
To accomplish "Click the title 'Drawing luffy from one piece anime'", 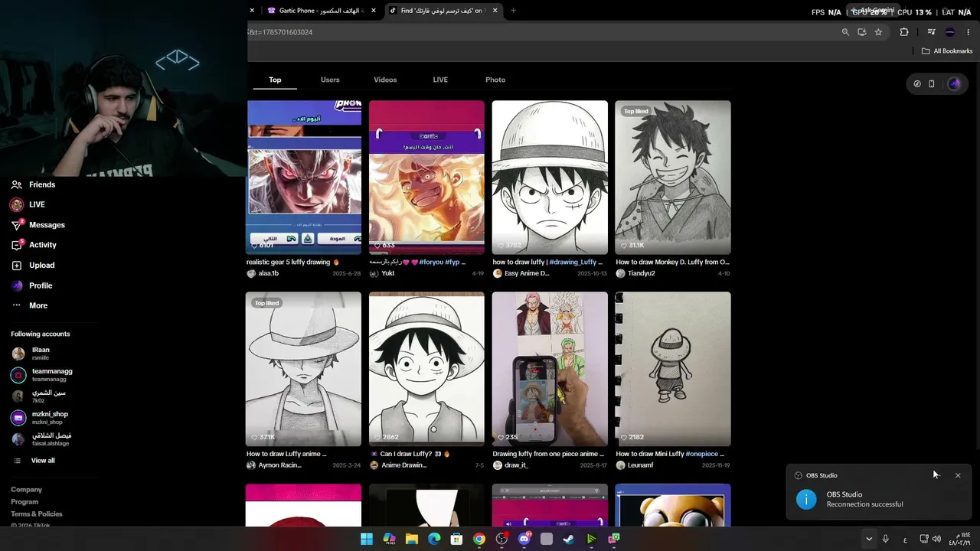I will point(548,454).
